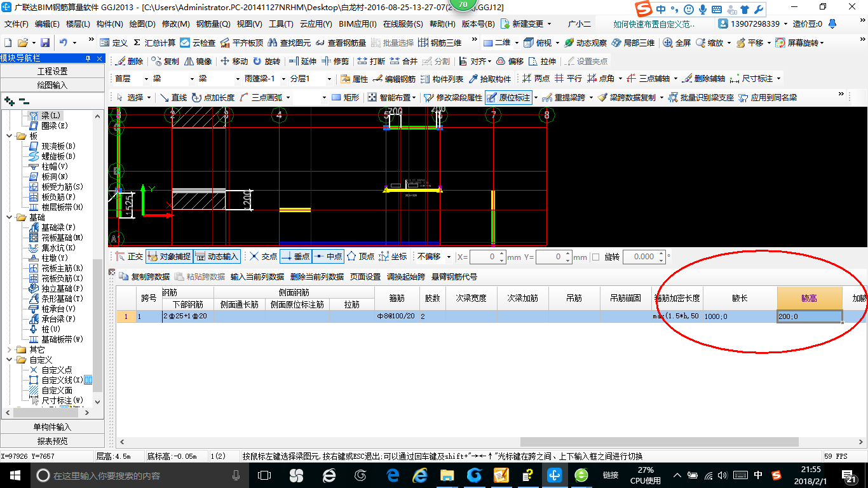868x488 pixels.
Task: Open 查找图元 find element tool
Action: 289,43
